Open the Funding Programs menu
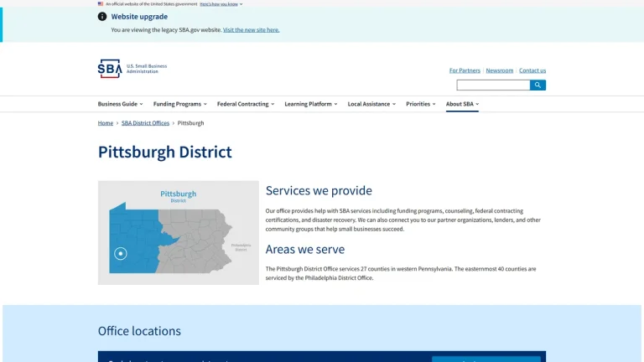This screenshot has height=362, width=644. click(x=180, y=104)
